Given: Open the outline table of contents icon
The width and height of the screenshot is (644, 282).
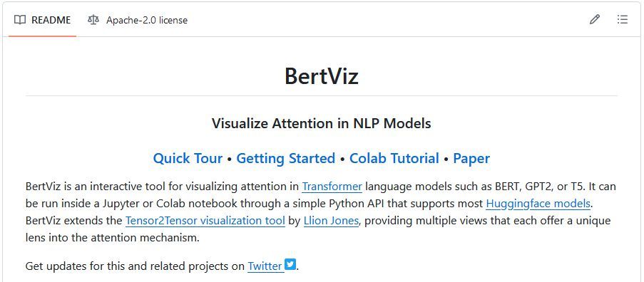Looking at the screenshot, I should coord(622,19).
